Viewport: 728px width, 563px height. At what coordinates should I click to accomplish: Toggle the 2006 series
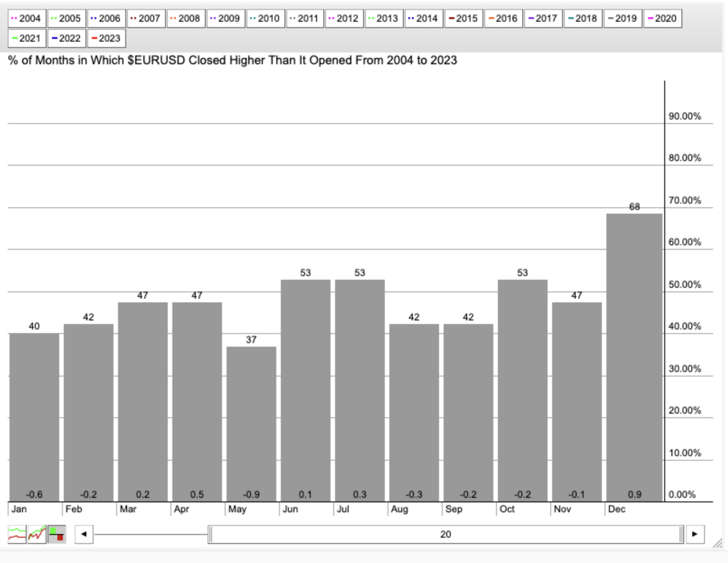(x=106, y=19)
